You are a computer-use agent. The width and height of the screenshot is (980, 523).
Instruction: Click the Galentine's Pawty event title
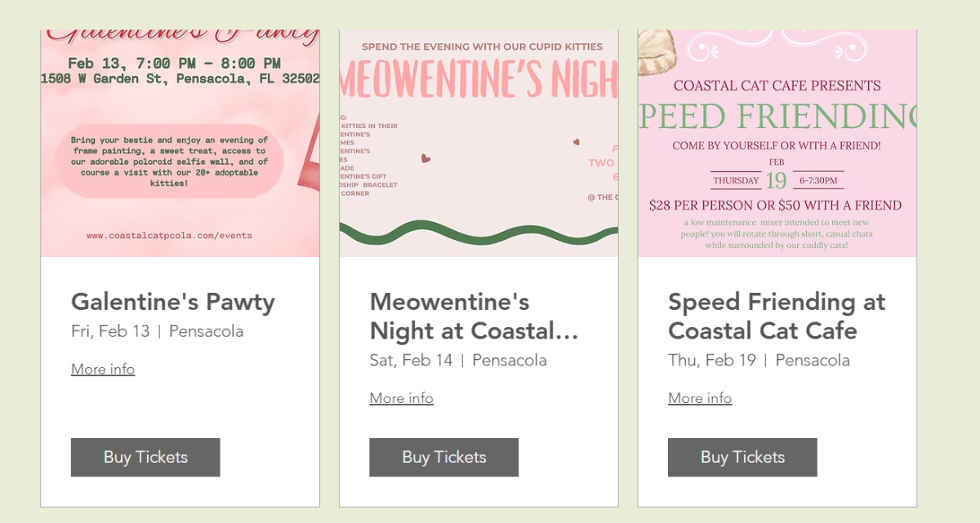pyautogui.click(x=173, y=302)
